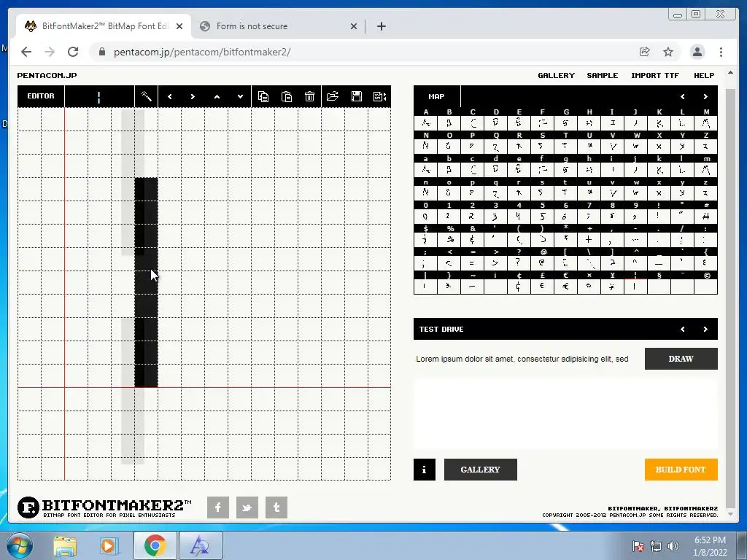The height and width of the screenshot is (560, 747).
Task: Show next test drive sample
Action: pos(705,329)
